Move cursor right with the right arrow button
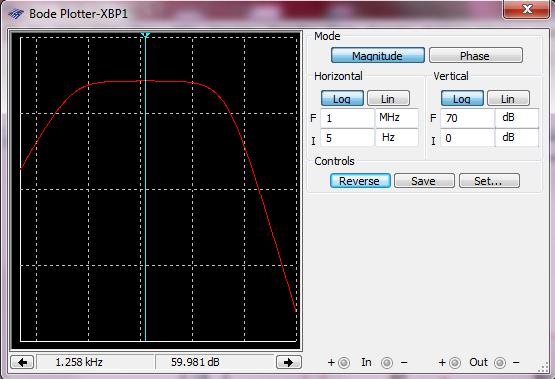Screen dimensions: 555x379 click(288, 362)
